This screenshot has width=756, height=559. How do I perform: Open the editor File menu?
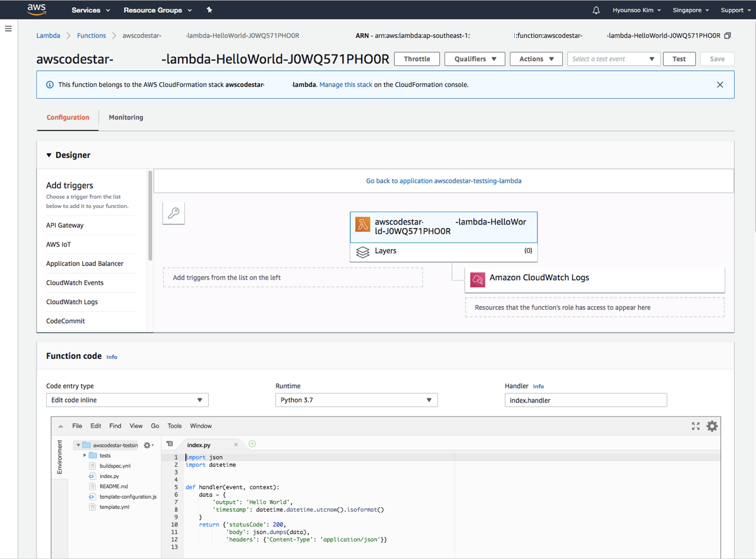[x=77, y=426]
